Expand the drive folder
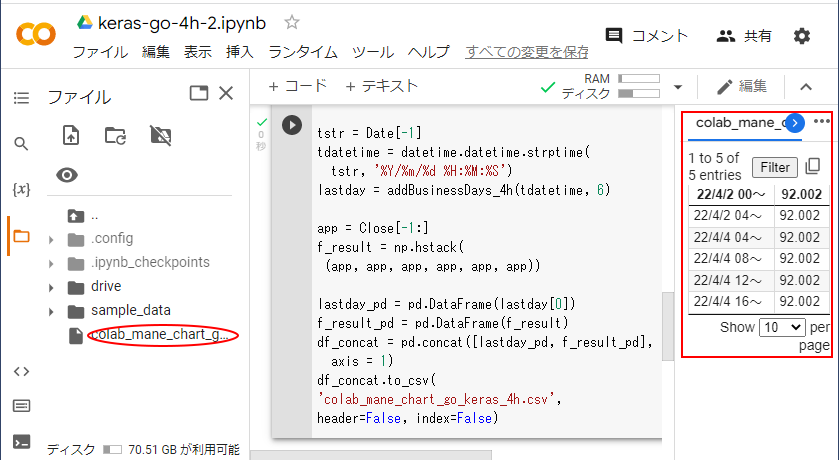839x460 pixels. [51, 287]
